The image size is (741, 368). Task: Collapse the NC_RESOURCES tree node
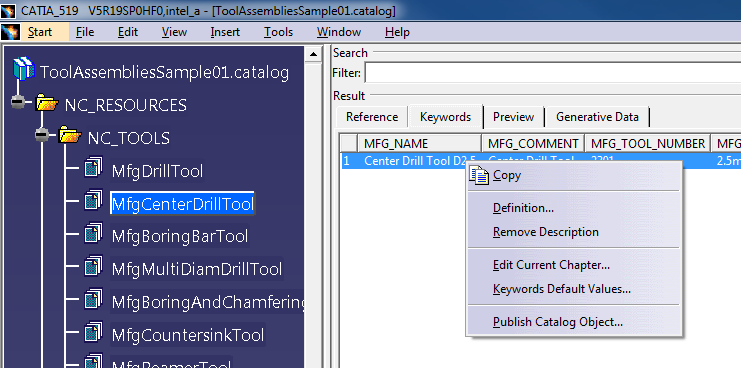coord(18,102)
